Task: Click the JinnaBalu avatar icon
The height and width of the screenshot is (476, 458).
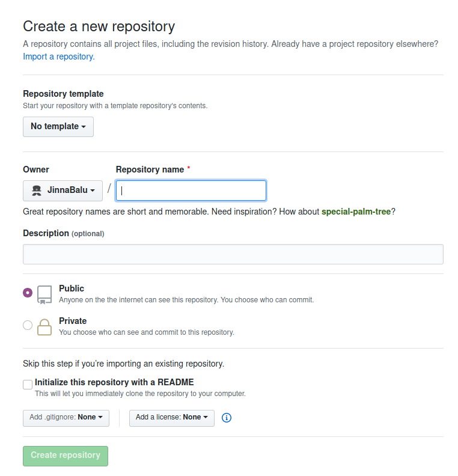Action: point(37,191)
